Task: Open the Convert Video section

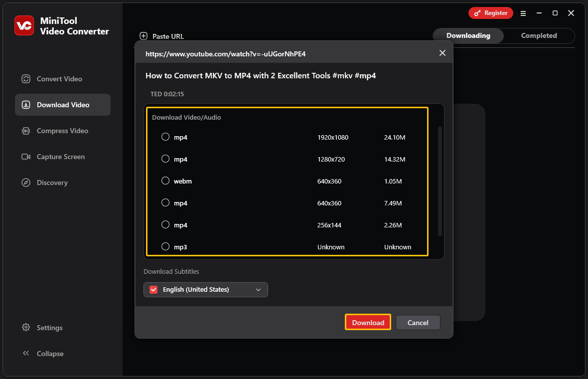Action: 63,79
